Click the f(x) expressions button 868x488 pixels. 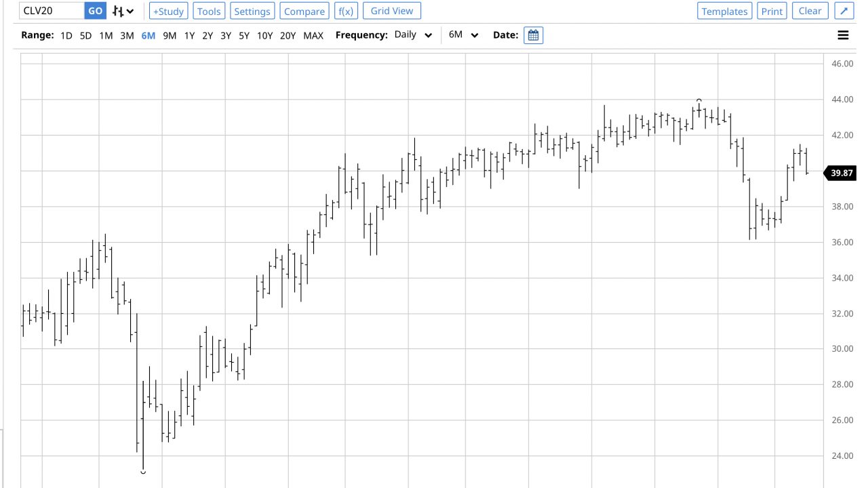click(x=346, y=11)
